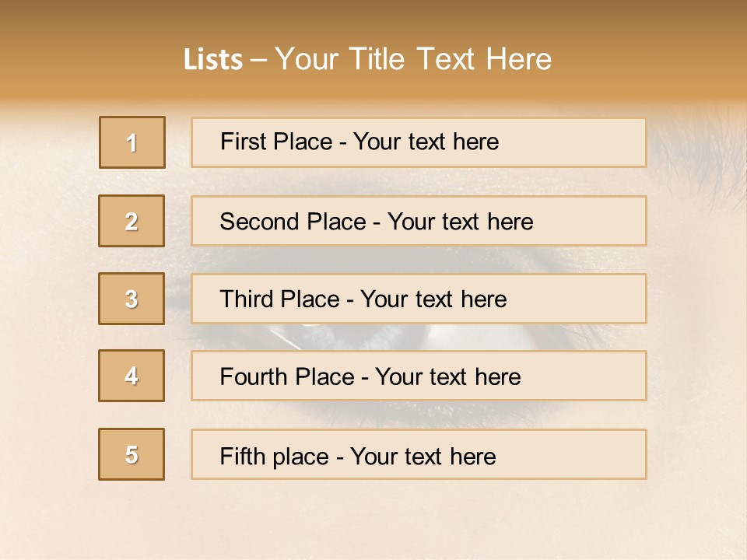The image size is (747, 560).
Task: Select the number 3 box
Action: [x=132, y=299]
